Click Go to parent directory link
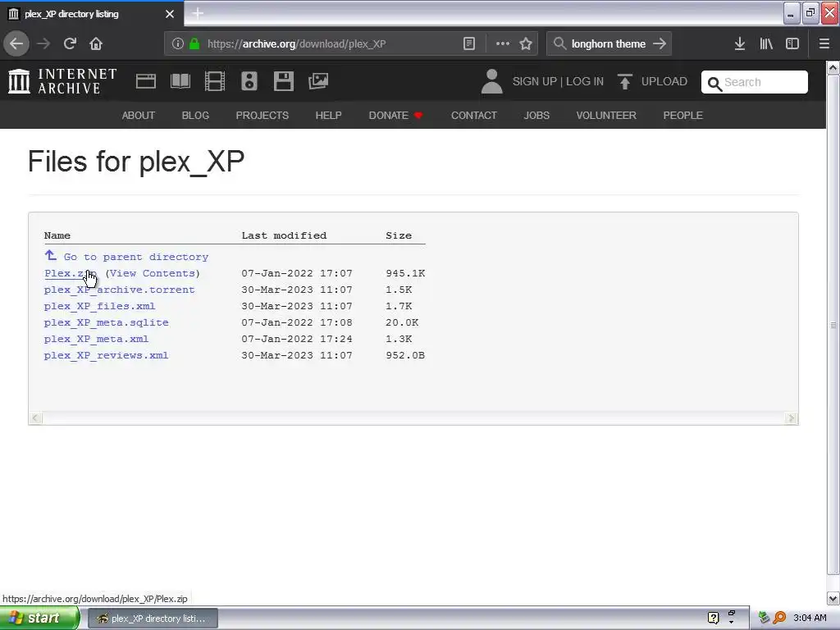Screen dimensions: 840x630 136,257
